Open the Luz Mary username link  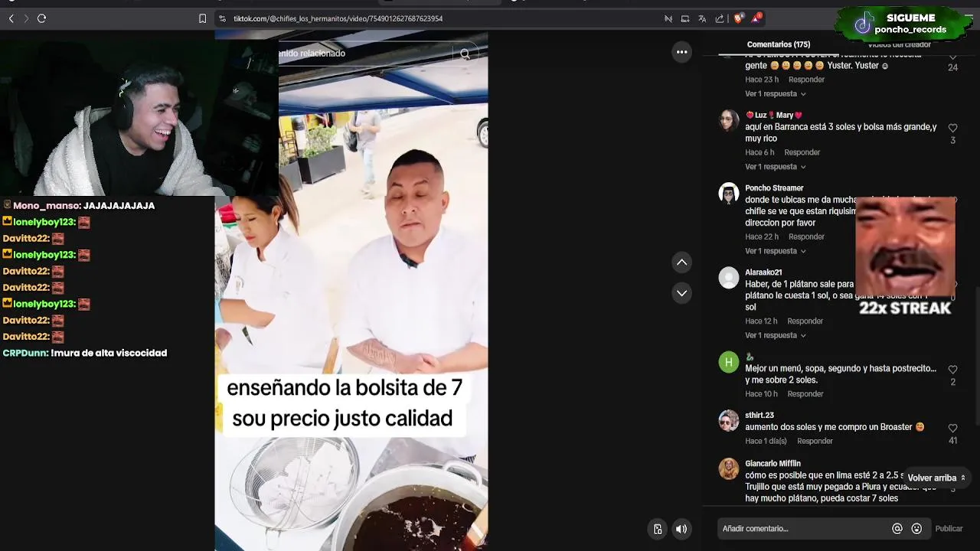[773, 116]
